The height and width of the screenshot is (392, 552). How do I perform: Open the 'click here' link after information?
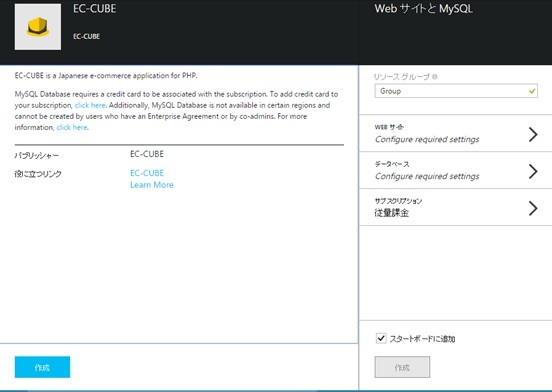[72, 127]
